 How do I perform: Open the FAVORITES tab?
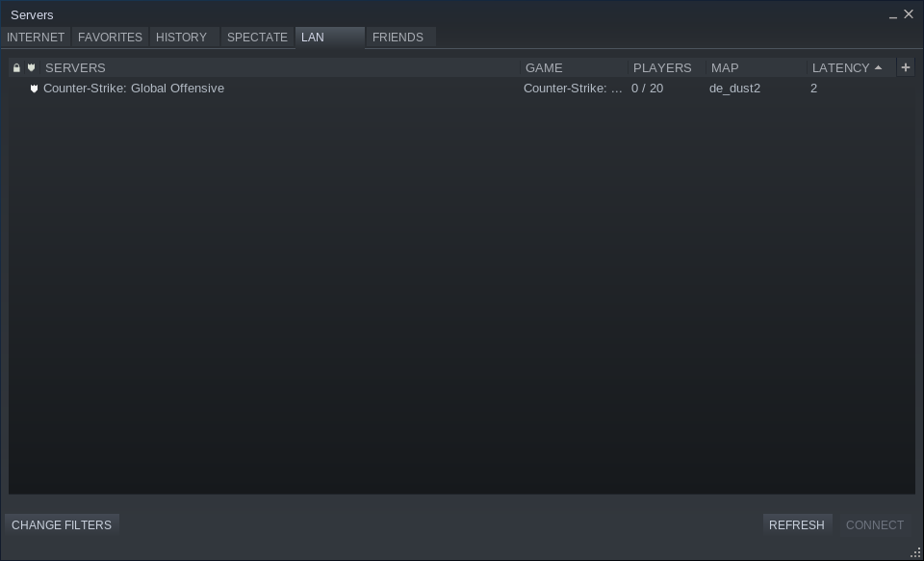[x=110, y=38]
